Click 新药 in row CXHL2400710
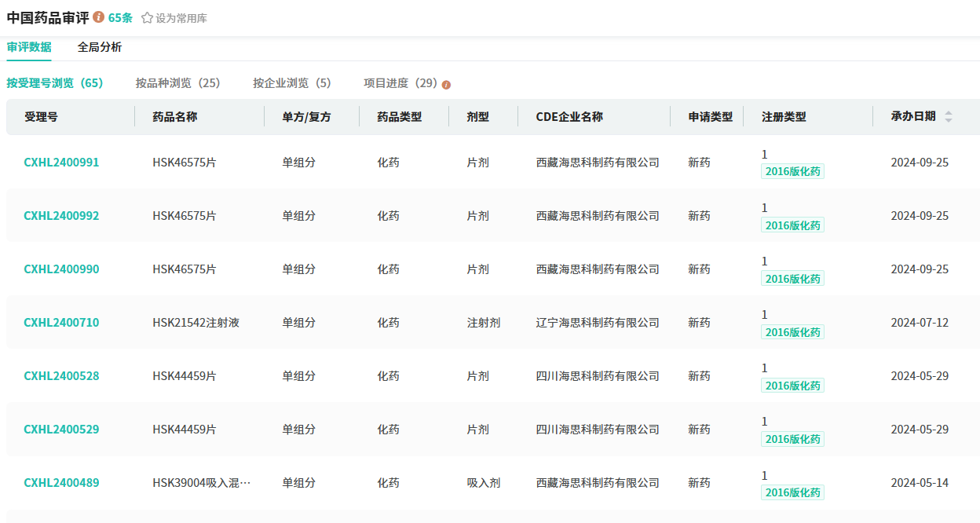 click(699, 323)
